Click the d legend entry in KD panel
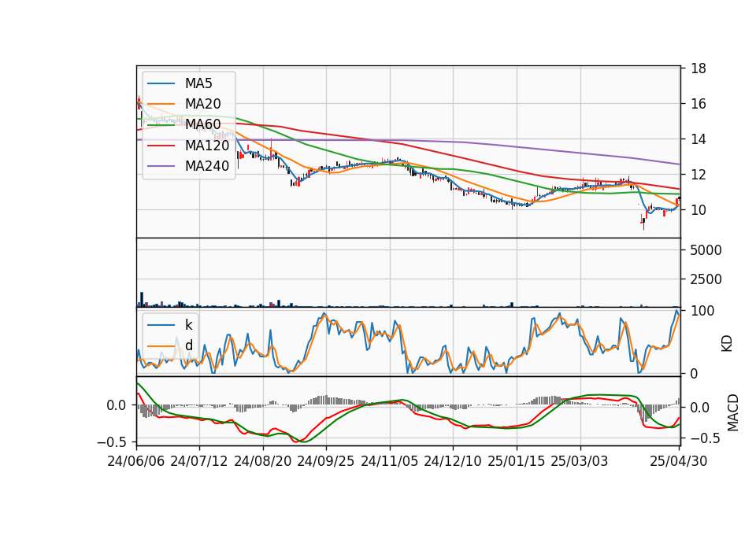Image resolution: width=756 pixels, height=543 pixels. (188, 345)
